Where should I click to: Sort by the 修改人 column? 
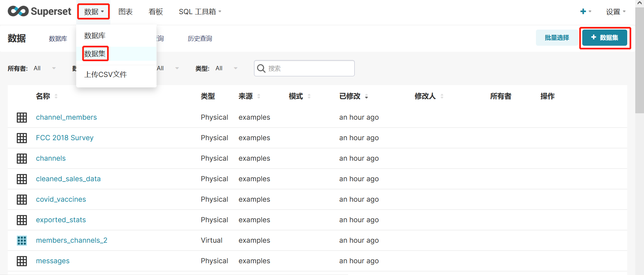(429, 96)
